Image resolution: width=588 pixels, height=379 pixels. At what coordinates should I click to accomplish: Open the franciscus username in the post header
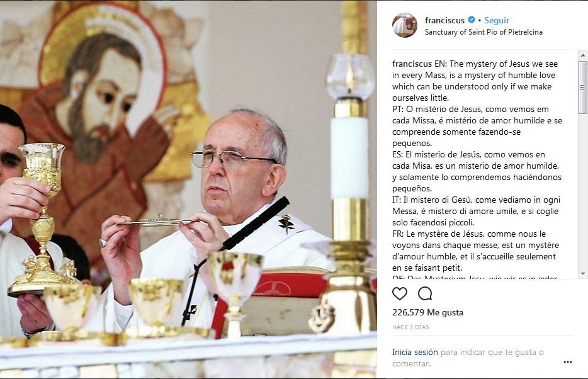(x=444, y=20)
